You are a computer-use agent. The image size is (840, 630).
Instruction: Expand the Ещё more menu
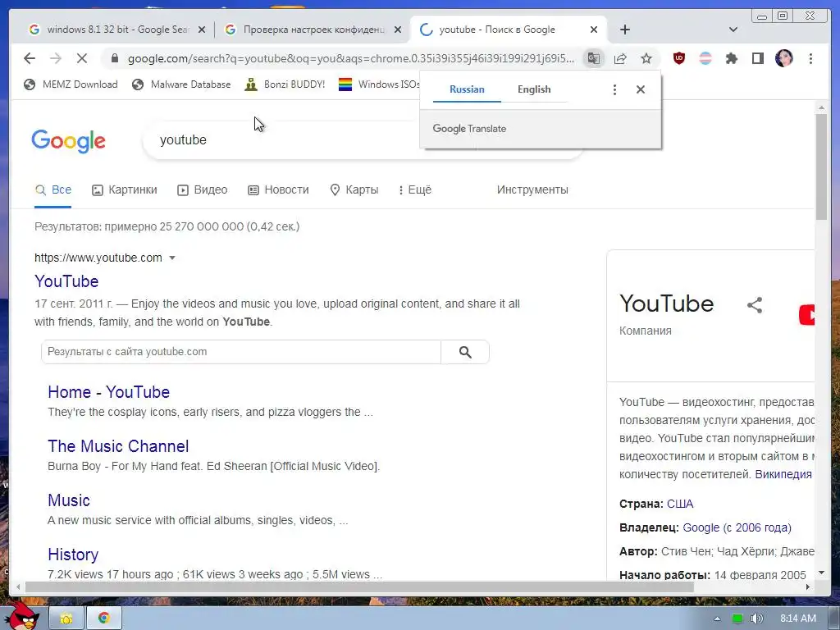coord(415,189)
